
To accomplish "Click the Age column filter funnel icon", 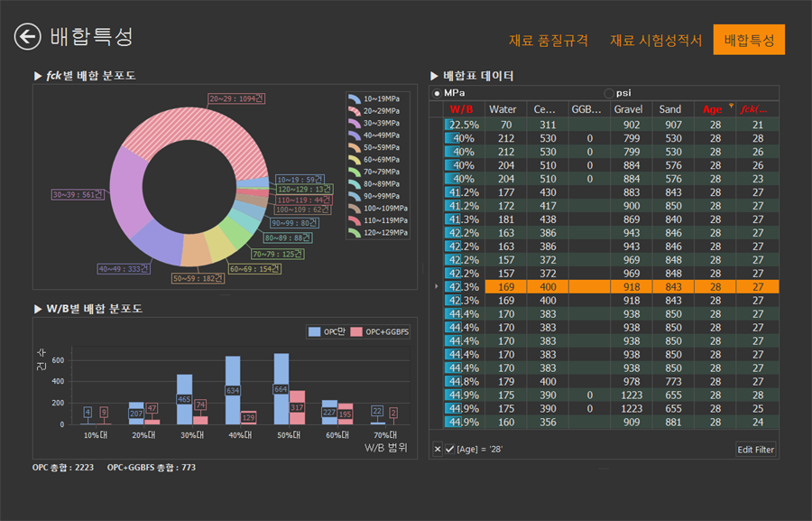I will point(731,106).
